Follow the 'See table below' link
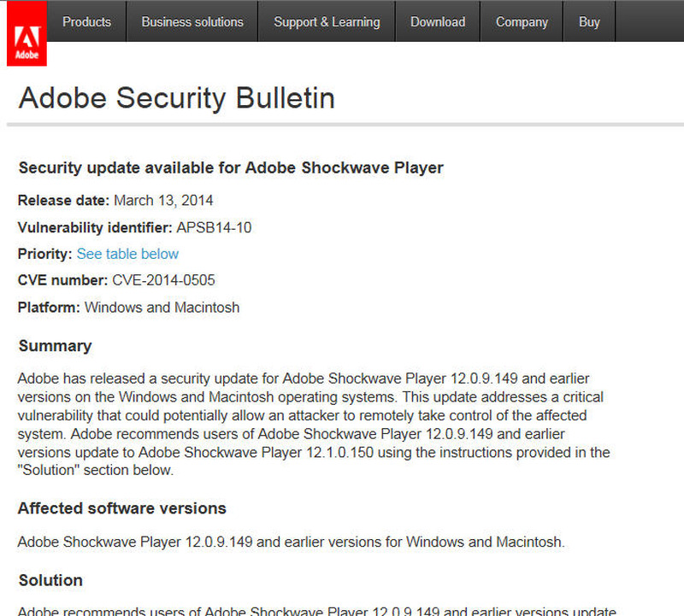Screen dimensions: 684x616 [x=127, y=254]
